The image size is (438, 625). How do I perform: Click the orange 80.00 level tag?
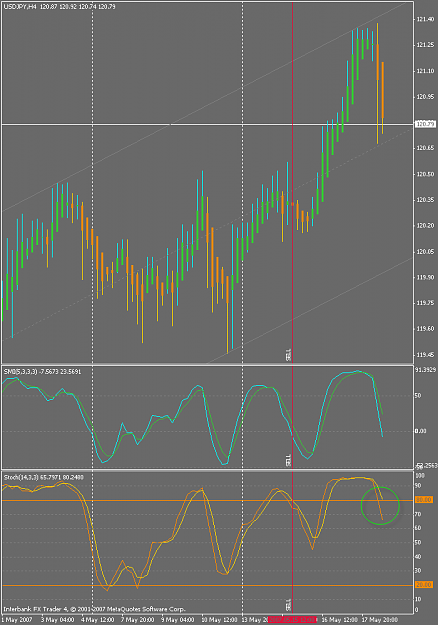pos(424,500)
